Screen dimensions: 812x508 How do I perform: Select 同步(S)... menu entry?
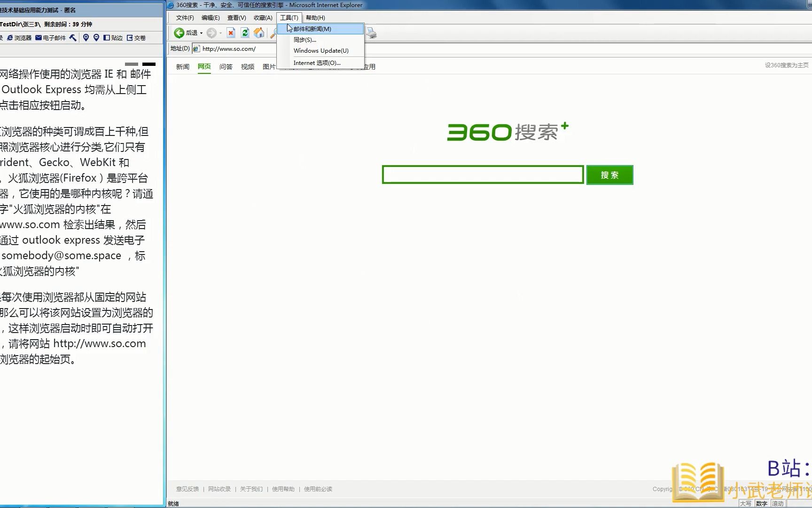[x=320, y=40]
